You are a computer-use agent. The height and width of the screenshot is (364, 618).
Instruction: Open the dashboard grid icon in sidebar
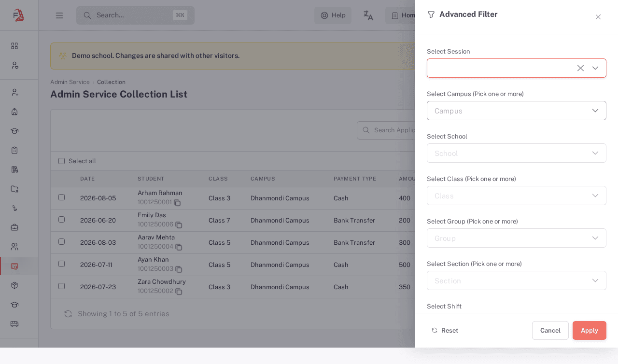click(14, 46)
